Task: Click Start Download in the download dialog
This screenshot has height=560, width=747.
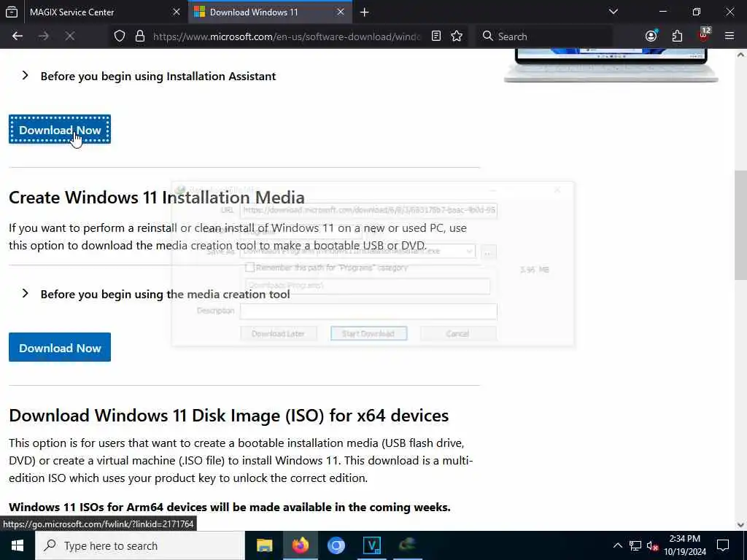Action: 368,333
